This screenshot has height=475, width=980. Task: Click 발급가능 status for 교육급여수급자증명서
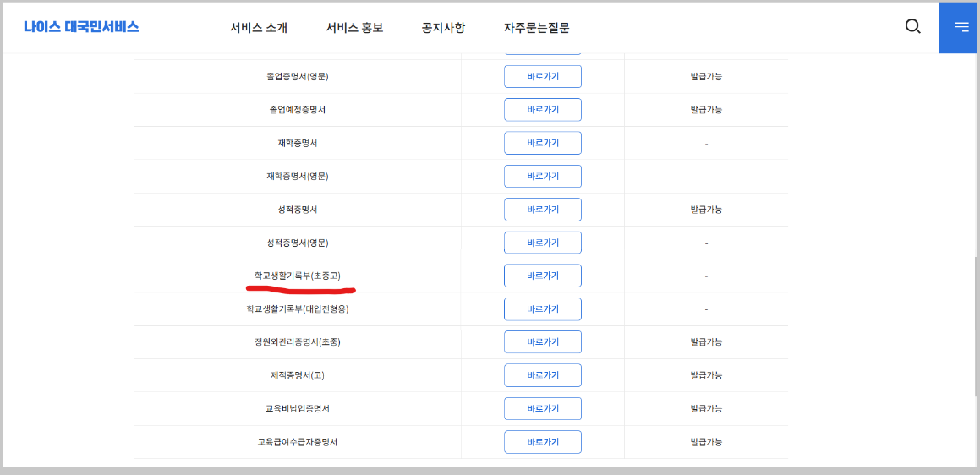(x=706, y=442)
